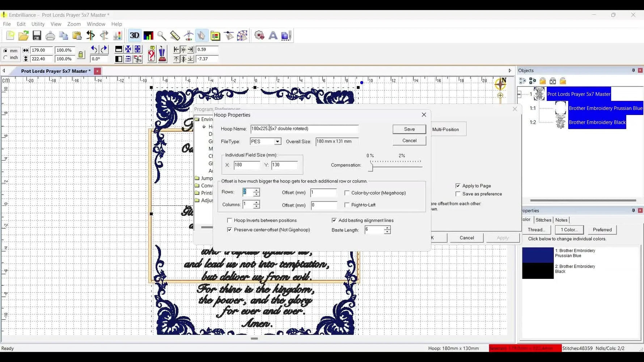
Task: Click the lock icon in the Objects panel
Action: [x=542, y=81]
